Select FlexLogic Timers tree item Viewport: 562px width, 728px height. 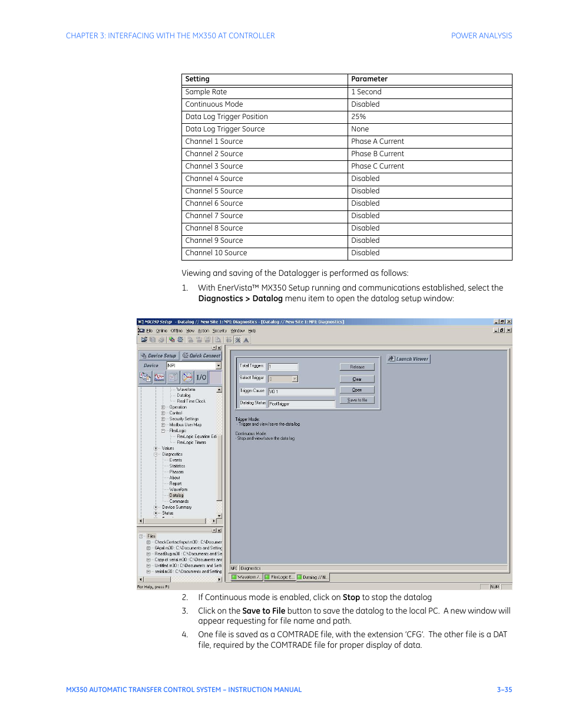pyautogui.click(x=191, y=443)
